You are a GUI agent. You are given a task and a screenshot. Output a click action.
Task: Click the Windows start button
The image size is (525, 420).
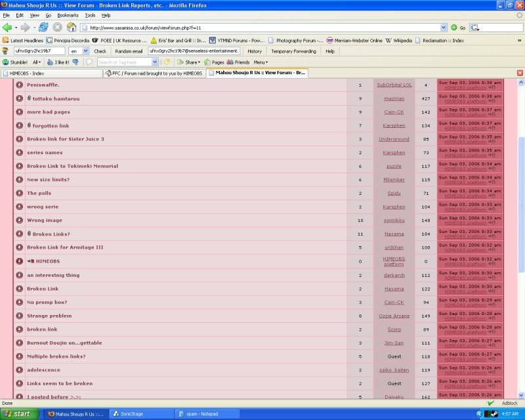click(x=20, y=414)
